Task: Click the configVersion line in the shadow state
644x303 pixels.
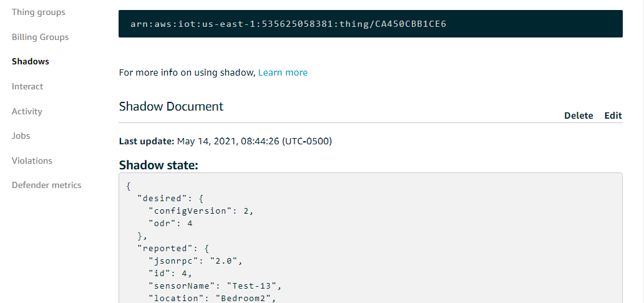Action: (200, 211)
